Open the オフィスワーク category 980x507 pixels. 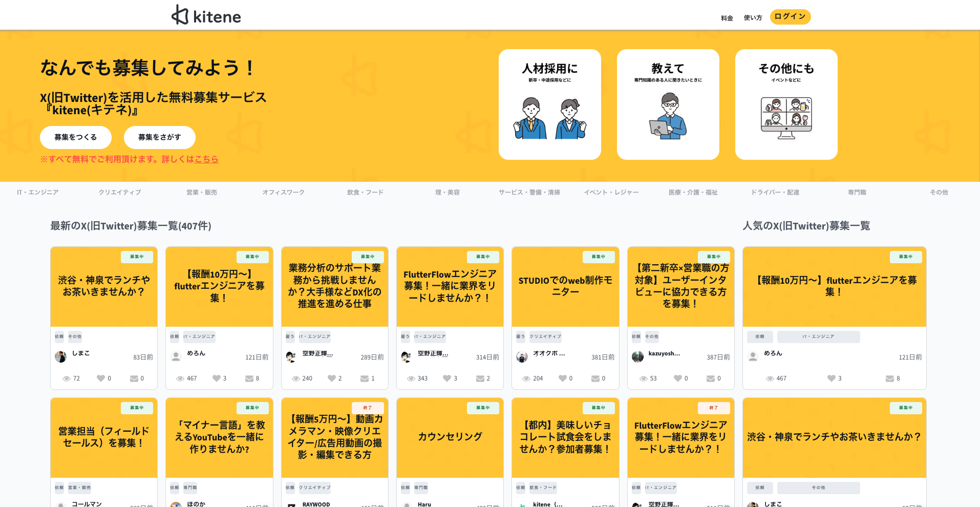pos(284,193)
